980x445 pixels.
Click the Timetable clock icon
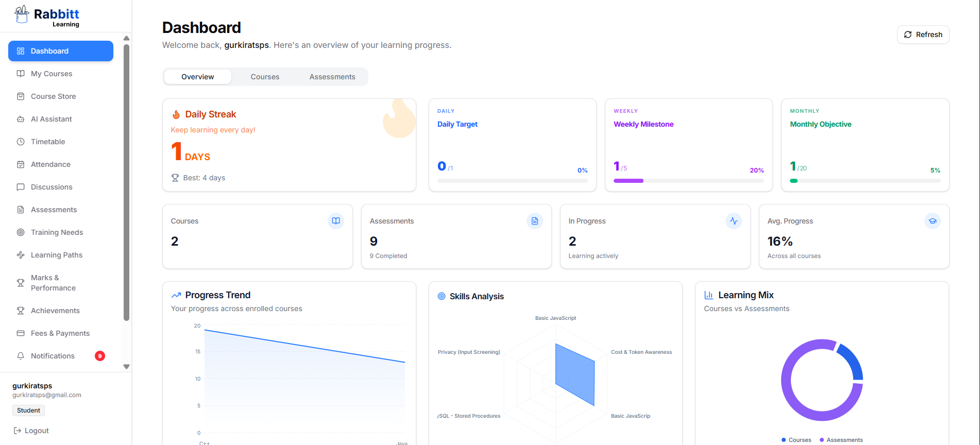coord(21,142)
